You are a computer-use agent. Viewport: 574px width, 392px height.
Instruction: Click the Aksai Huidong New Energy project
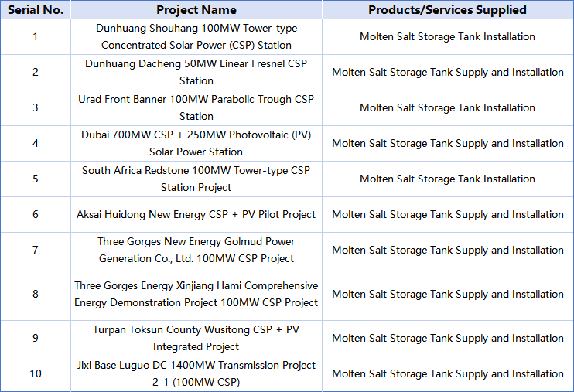(x=196, y=214)
